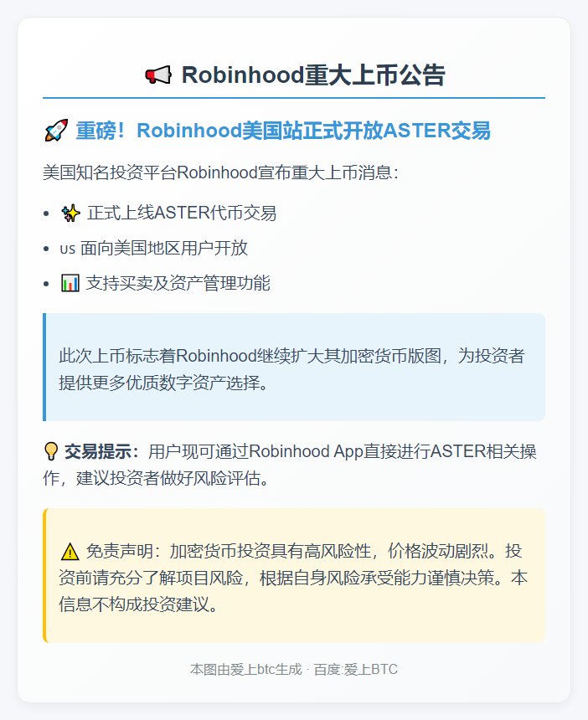Click the rocket emoji before the headline
This screenshot has height=720, width=588.
56,131
